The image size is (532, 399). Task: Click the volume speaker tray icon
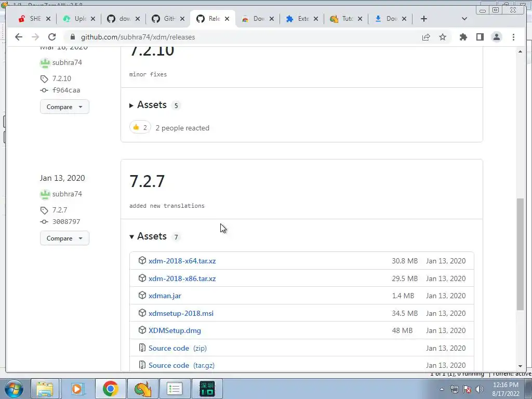(480, 389)
